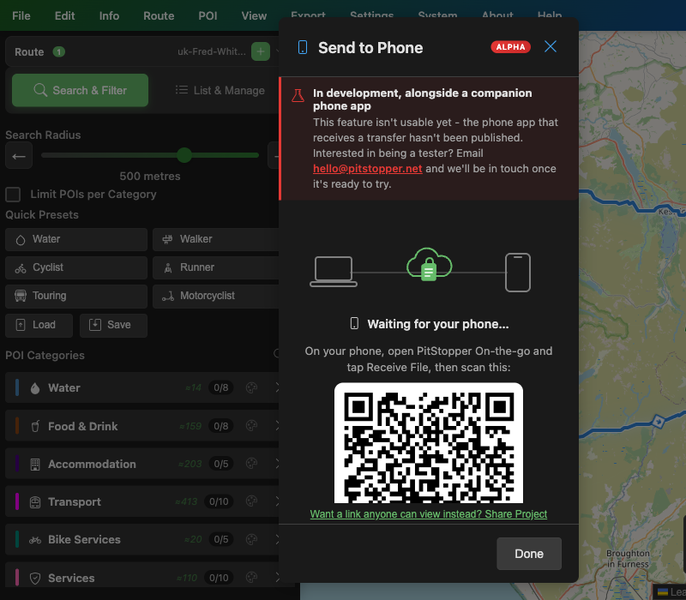This screenshot has width=686, height=600.
Task: Open the hello@pitstopper.net email link
Action: [x=368, y=168]
